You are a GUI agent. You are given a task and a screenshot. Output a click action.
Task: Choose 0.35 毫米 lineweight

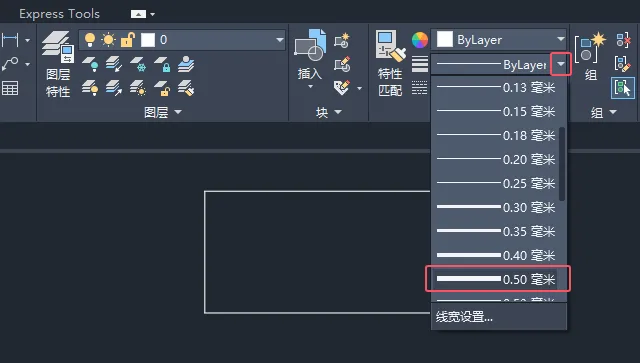point(496,231)
